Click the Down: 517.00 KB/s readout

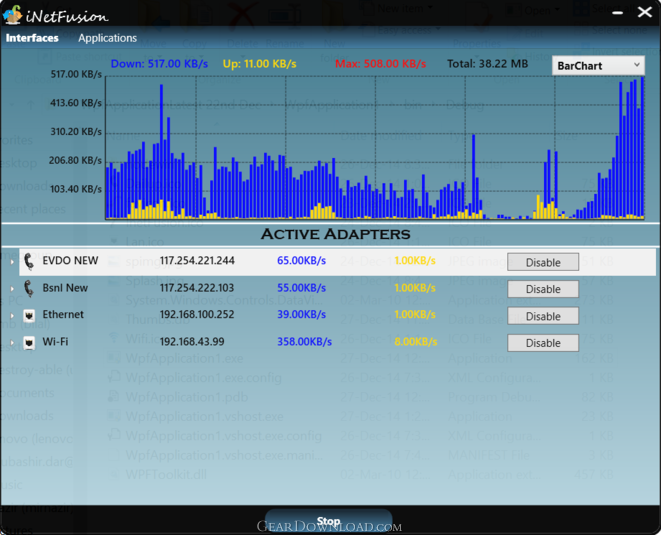click(159, 64)
